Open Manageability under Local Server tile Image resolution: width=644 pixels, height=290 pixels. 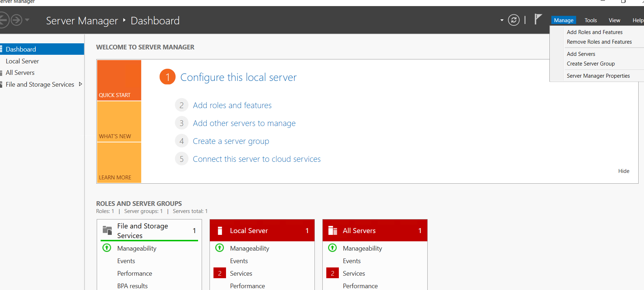click(x=250, y=248)
